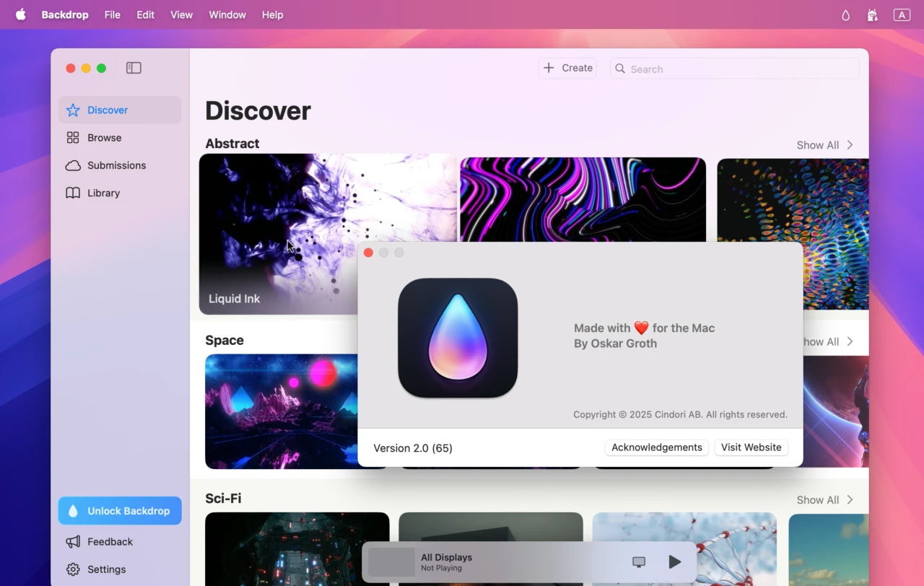Open the View menu
Image resolution: width=924 pixels, height=586 pixels.
pyautogui.click(x=181, y=14)
